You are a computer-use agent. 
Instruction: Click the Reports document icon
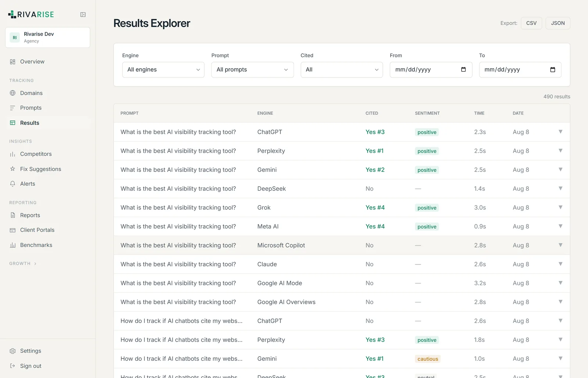[x=12, y=215]
